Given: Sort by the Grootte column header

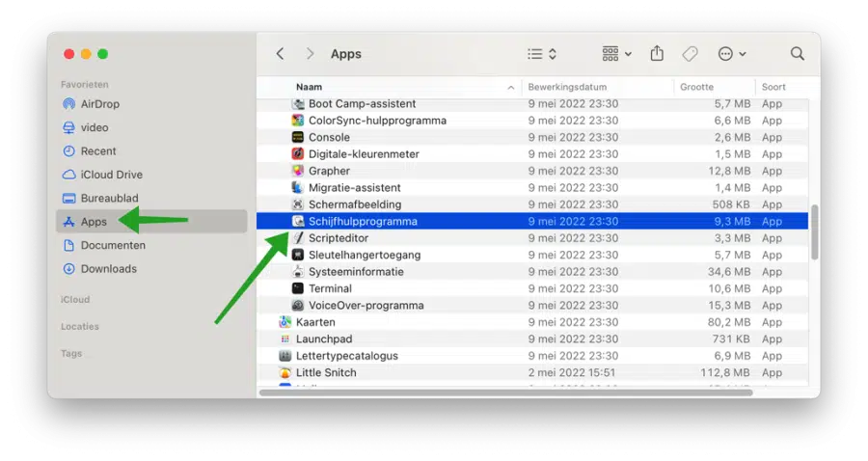Looking at the screenshot, I should [x=696, y=87].
